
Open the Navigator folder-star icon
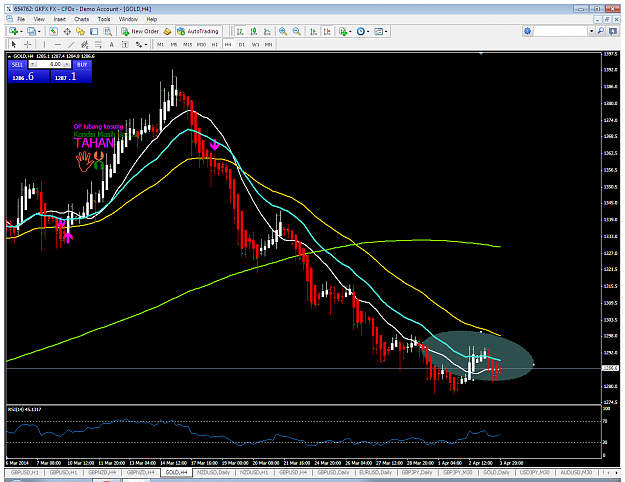pyautogui.click(x=81, y=31)
